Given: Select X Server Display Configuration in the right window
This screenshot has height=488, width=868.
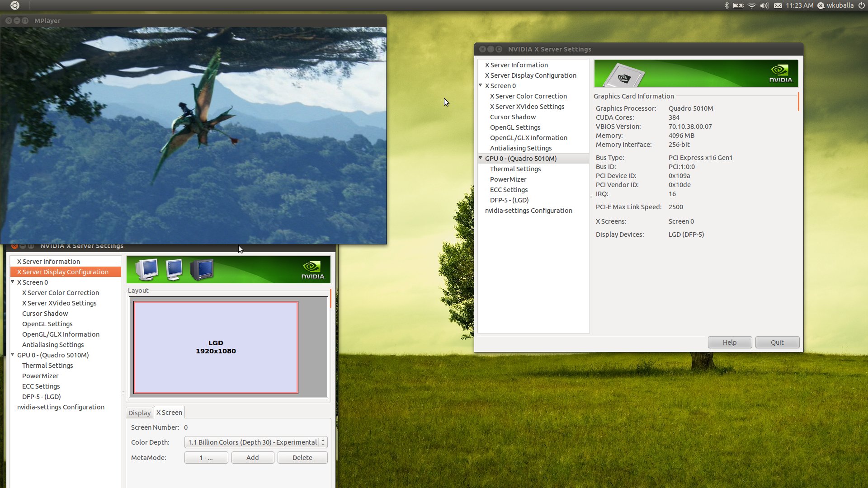Looking at the screenshot, I should [531, 75].
